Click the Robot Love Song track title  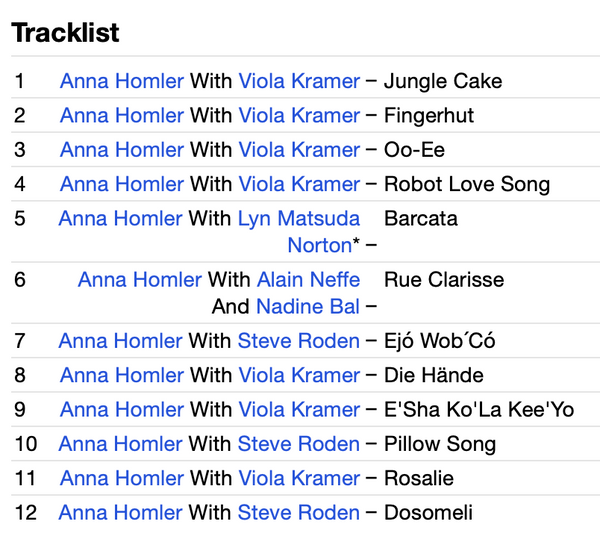[467, 184]
